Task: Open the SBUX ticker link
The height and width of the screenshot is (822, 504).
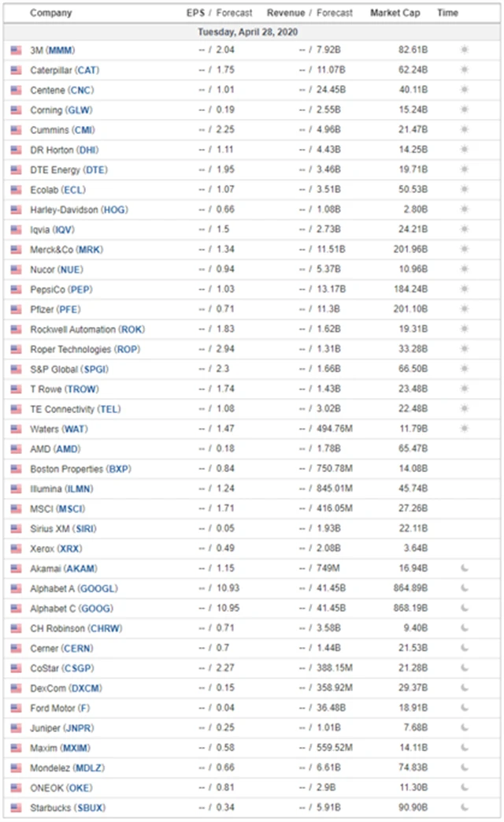Action: pyautogui.click(x=89, y=808)
